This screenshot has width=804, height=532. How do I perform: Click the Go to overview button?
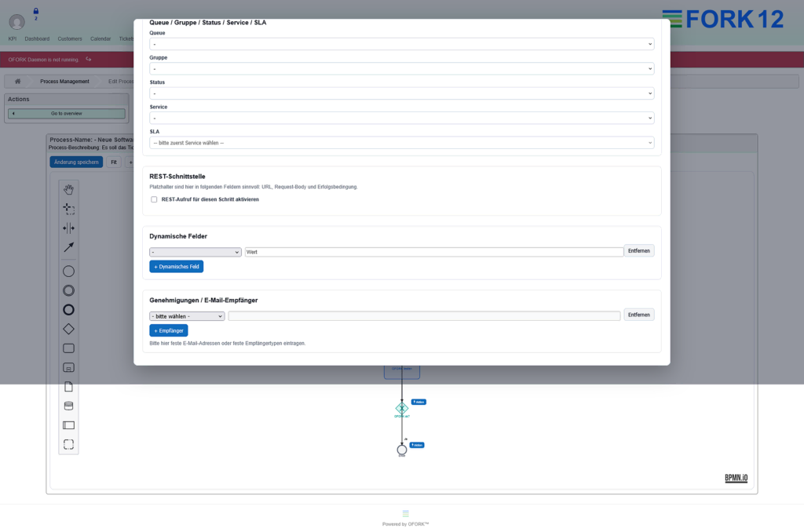click(67, 113)
